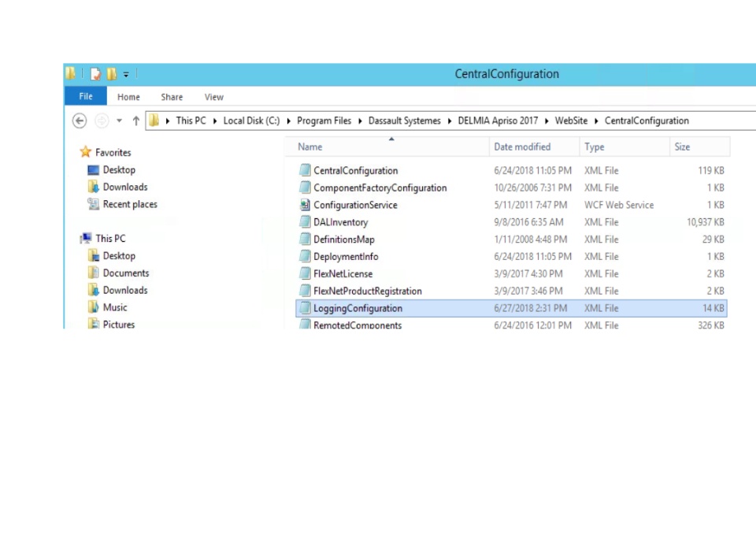This screenshot has width=756, height=535.
Task: Open the Share ribbon tab
Action: 172,97
